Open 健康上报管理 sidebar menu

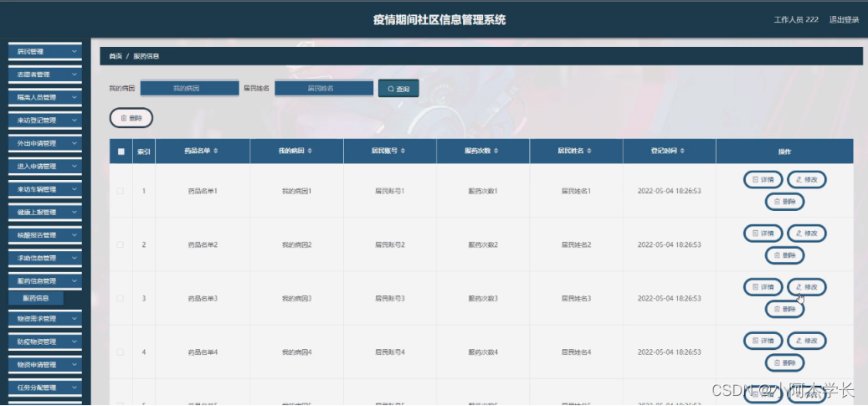click(45, 212)
